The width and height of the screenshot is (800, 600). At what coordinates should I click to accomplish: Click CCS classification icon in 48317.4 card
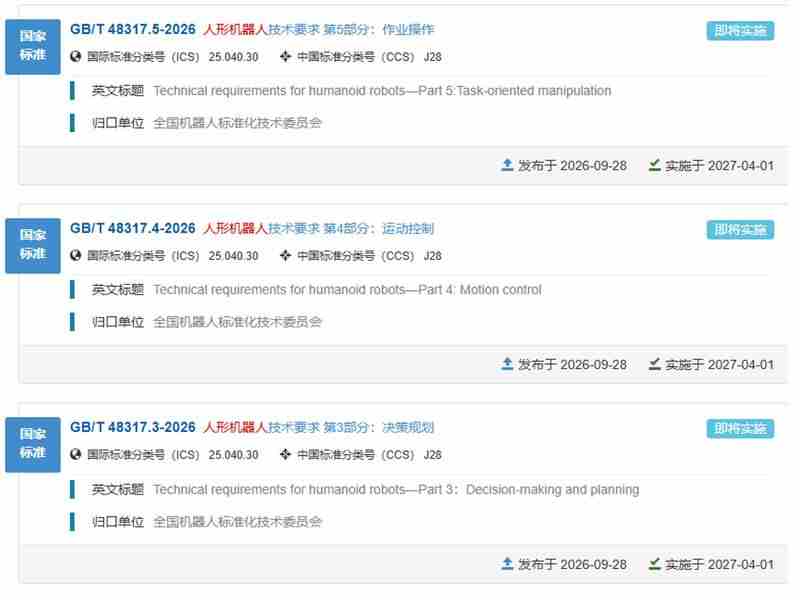click(285, 255)
